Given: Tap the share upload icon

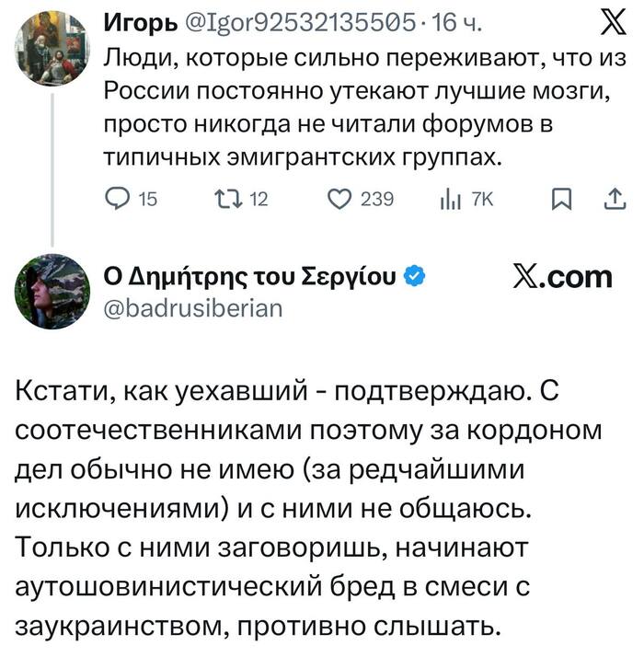Looking at the screenshot, I should click(615, 198).
